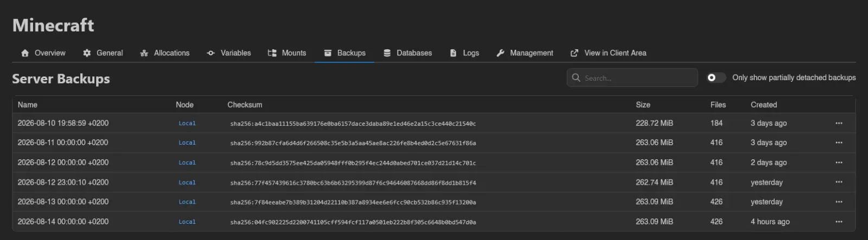The image size is (868, 240).
Task: Click the Checksum column header
Action: tap(245, 105)
